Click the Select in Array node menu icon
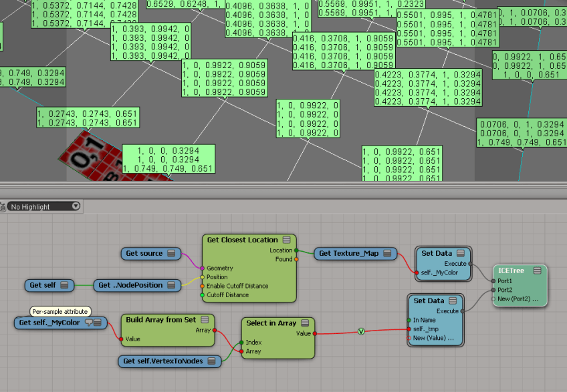This screenshot has height=392, width=567. pyautogui.click(x=304, y=323)
